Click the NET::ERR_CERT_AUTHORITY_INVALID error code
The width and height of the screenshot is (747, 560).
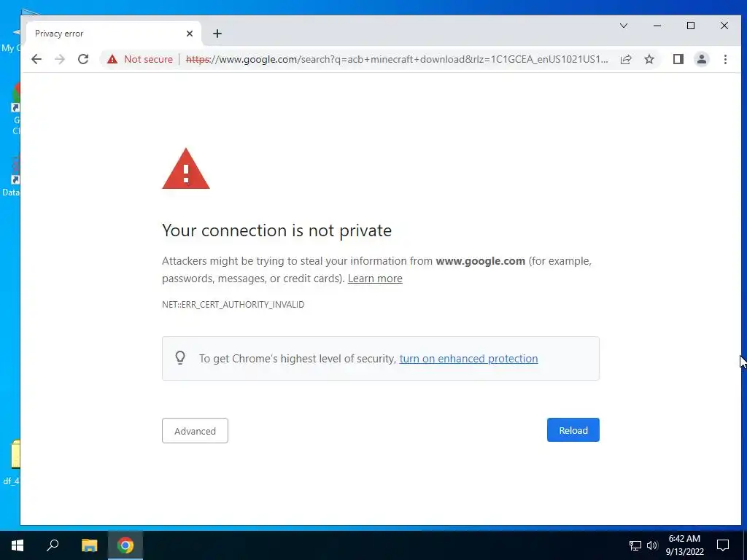click(233, 304)
